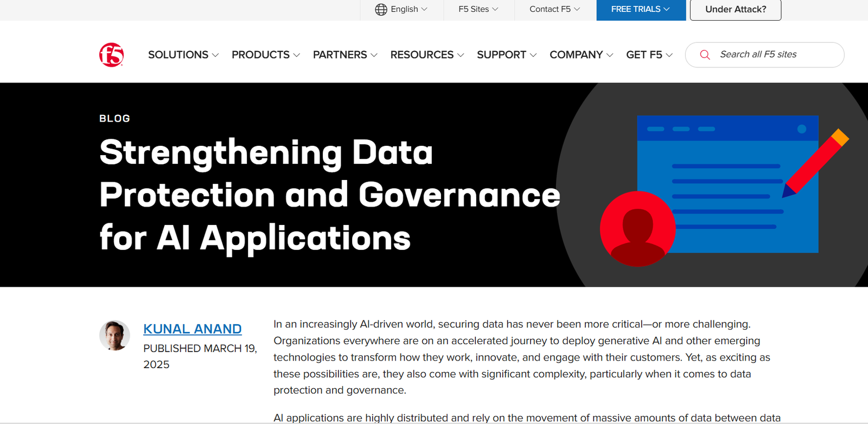Click the chevron beside GET F5

pyautogui.click(x=669, y=55)
